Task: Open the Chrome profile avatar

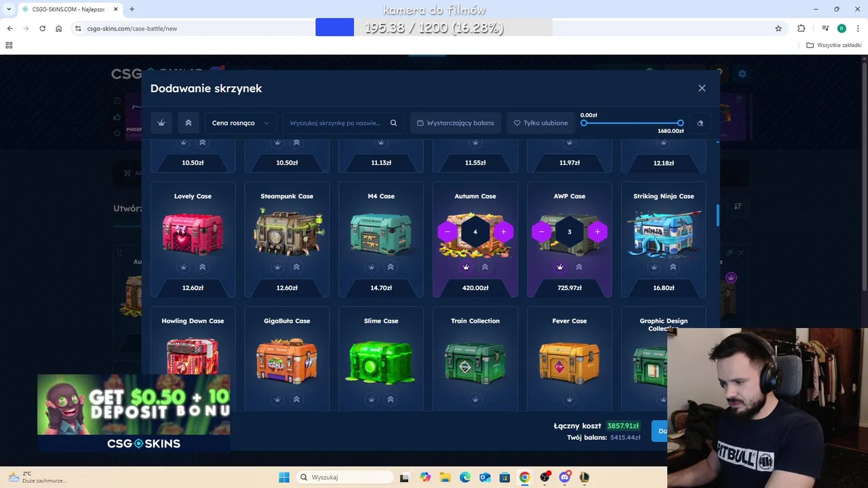Action: point(842,28)
